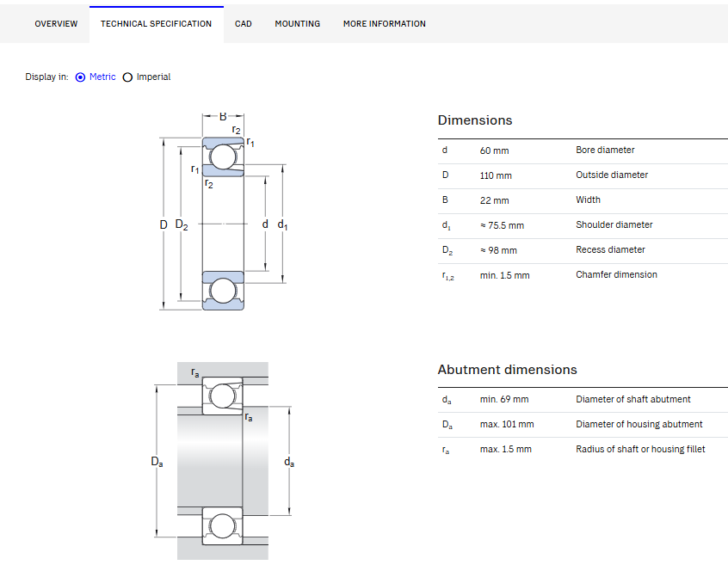This screenshot has height=571, width=728.
Task: Click the 'Chamfer dimension' description text
Action: click(616, 274)
